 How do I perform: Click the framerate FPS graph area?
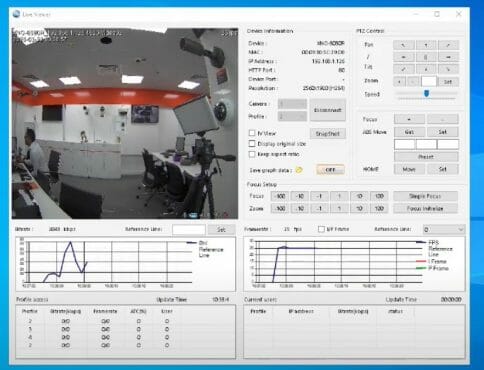point(354,264)
